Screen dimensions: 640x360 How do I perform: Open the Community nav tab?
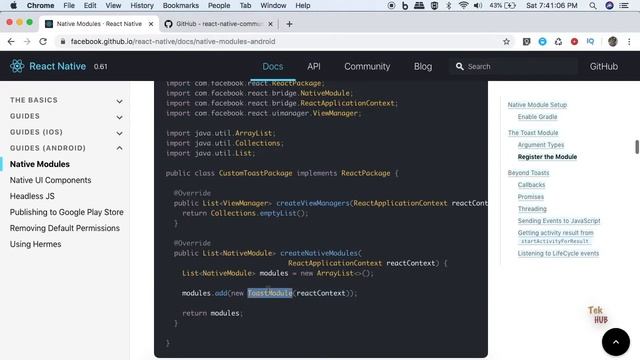(x=367, y=66)
